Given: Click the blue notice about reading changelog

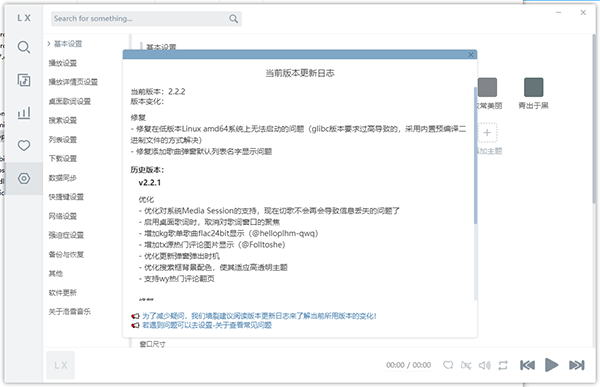Looking at the screenshot, I should coord(259,316).
